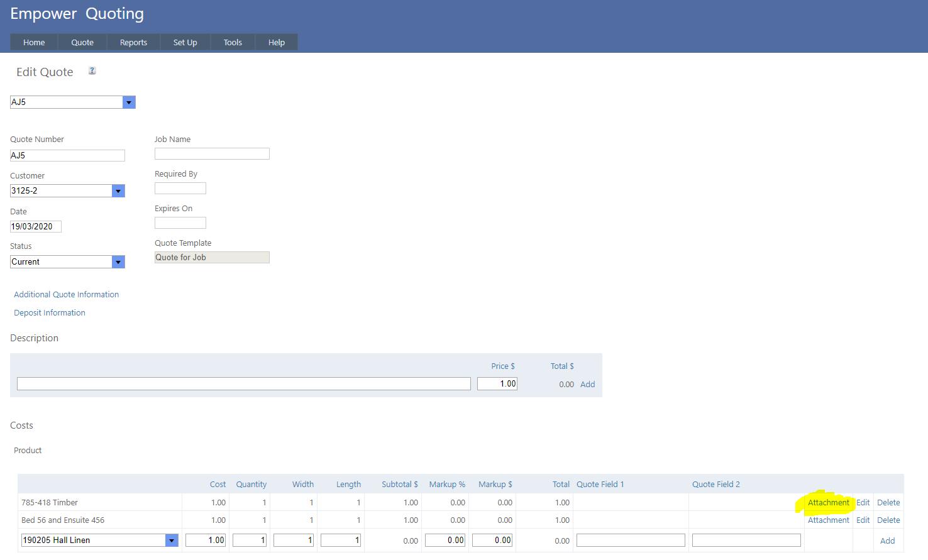Focus the Expires On date field

[180, 223]
